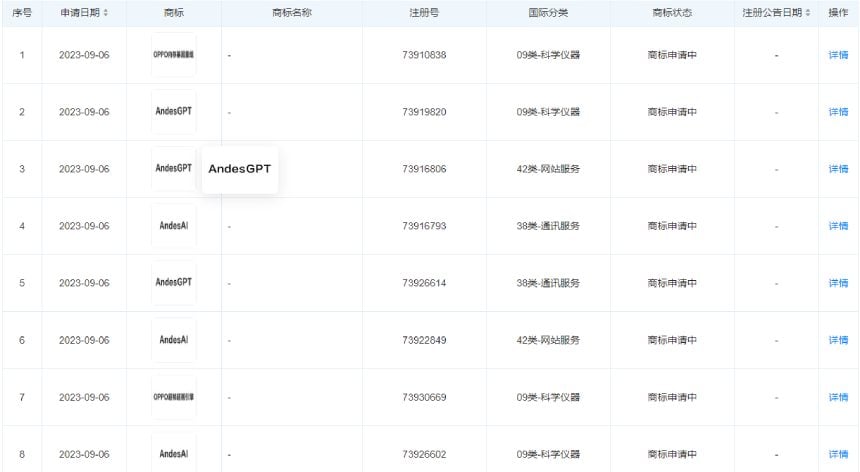Click the OPPO trademark image in row 1
The height and width of the screenshot is (472, 860).
coord(173,55)
